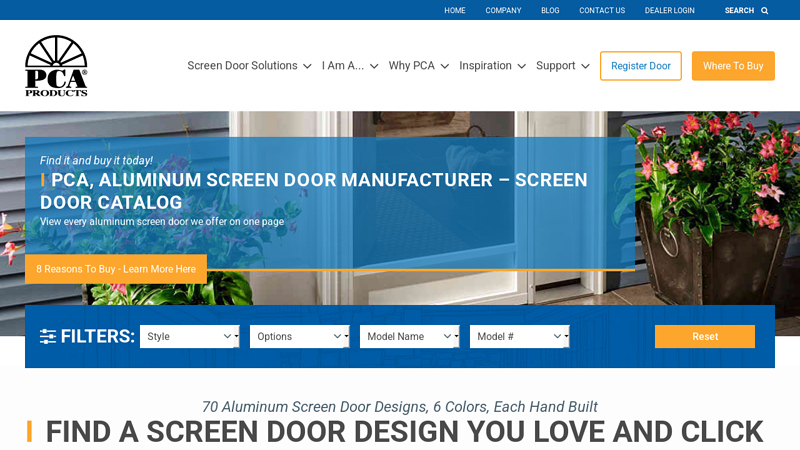Open the HOME link in top bar
This screenshot has width=800, height=450.
pyautogui.click(x=455, y=11)
